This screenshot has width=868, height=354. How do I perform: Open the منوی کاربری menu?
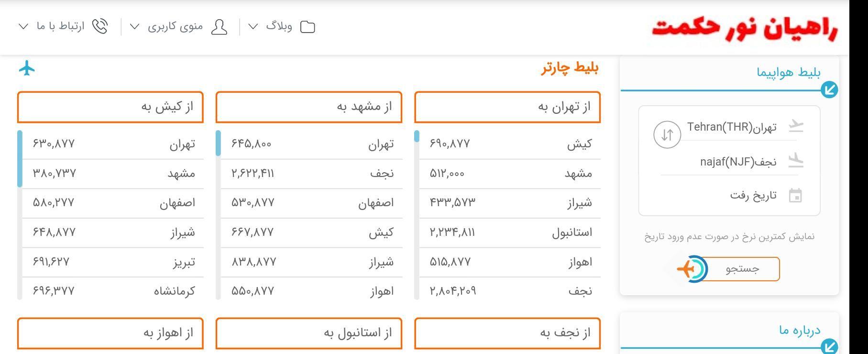click(x=175, y=26)
